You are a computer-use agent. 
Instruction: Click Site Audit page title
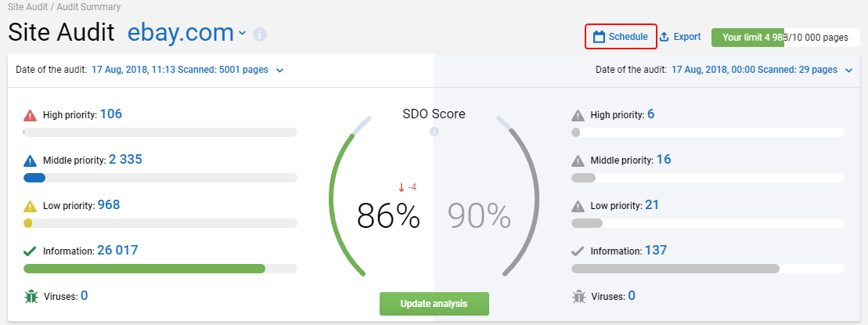click(x=61, y=33)
